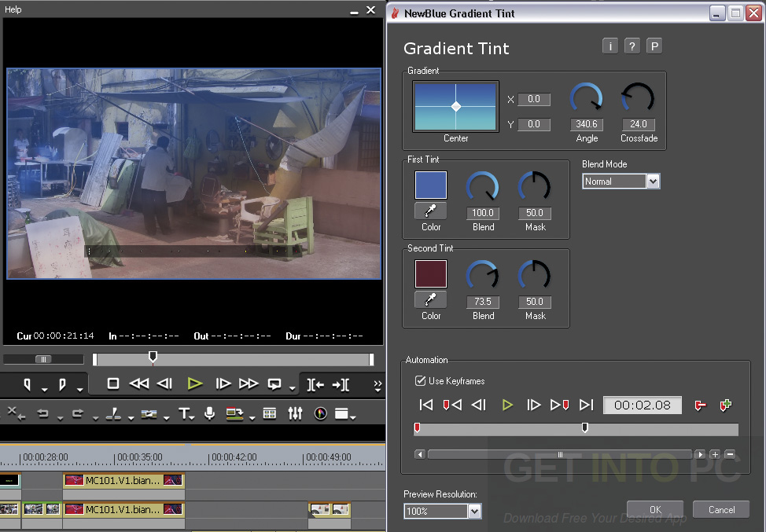Jump to the Out point
The image size is (766, 532).
(341, 384)
